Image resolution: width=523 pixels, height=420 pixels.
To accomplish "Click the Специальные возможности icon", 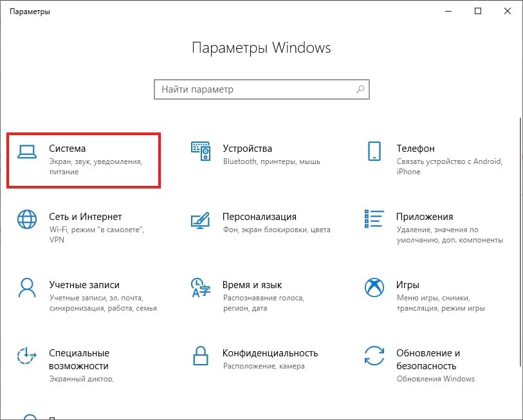I will [26, 356].
